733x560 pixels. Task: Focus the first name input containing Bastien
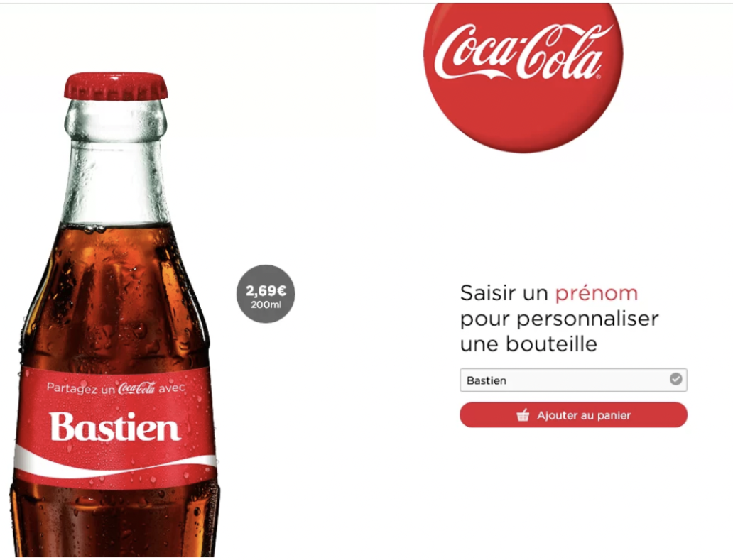coord(573,380)
